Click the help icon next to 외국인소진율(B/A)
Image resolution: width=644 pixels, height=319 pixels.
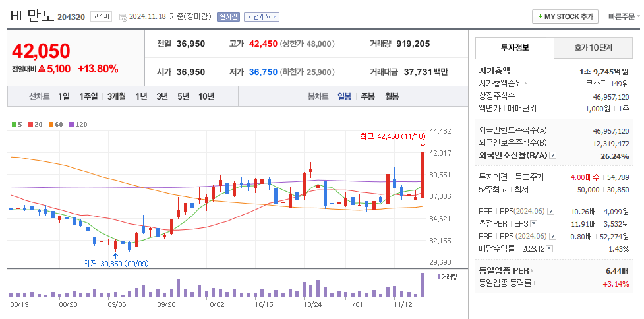coord(553,156)
